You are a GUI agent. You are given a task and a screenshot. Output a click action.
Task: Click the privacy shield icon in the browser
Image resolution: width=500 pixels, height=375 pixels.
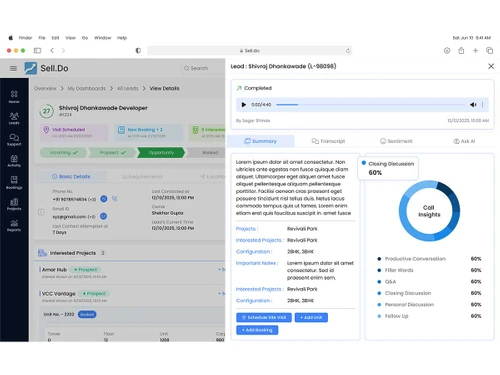pyautogui.click(x=138, y=51)
